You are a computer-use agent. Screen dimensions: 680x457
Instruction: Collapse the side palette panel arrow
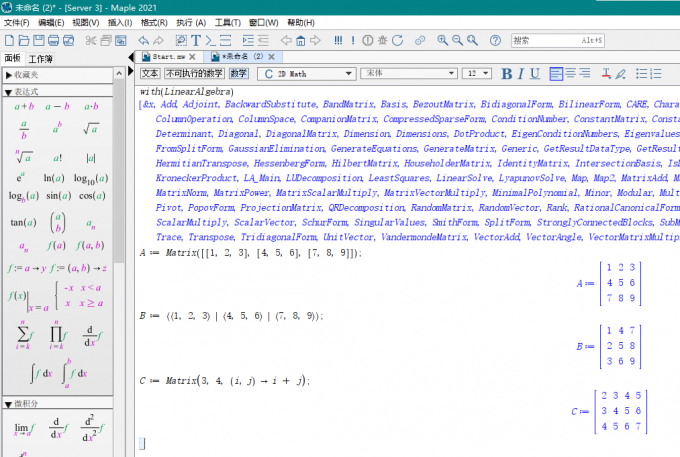click(x=131, y=57)
